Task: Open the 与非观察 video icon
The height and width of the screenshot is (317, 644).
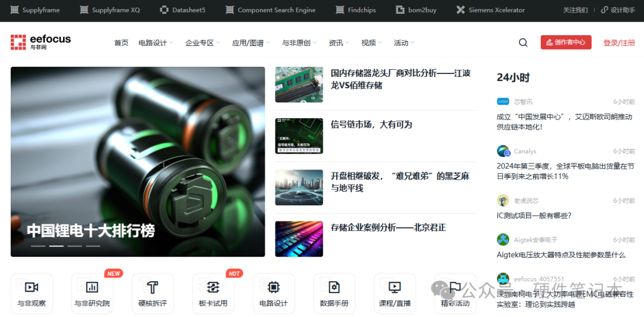Action: click(32, 287)
